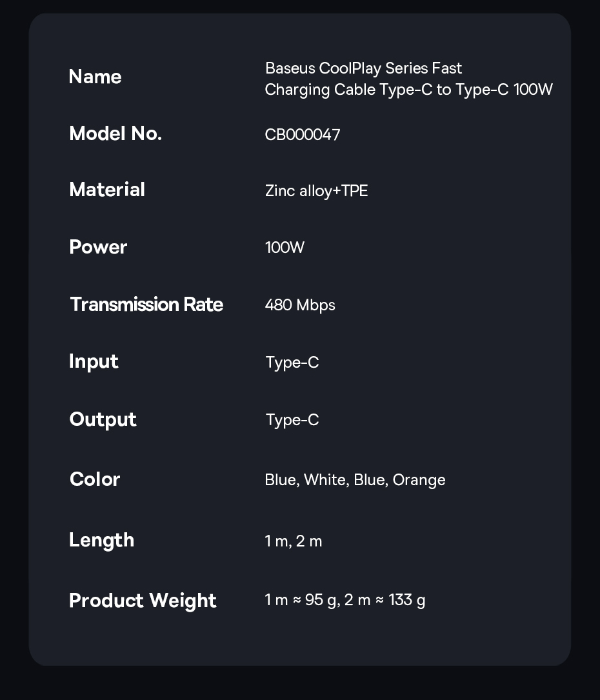Viewport: 600px width, 700px height.
Task: Select the Blue, White, Blue, Orange text
Action: point(355,480)
